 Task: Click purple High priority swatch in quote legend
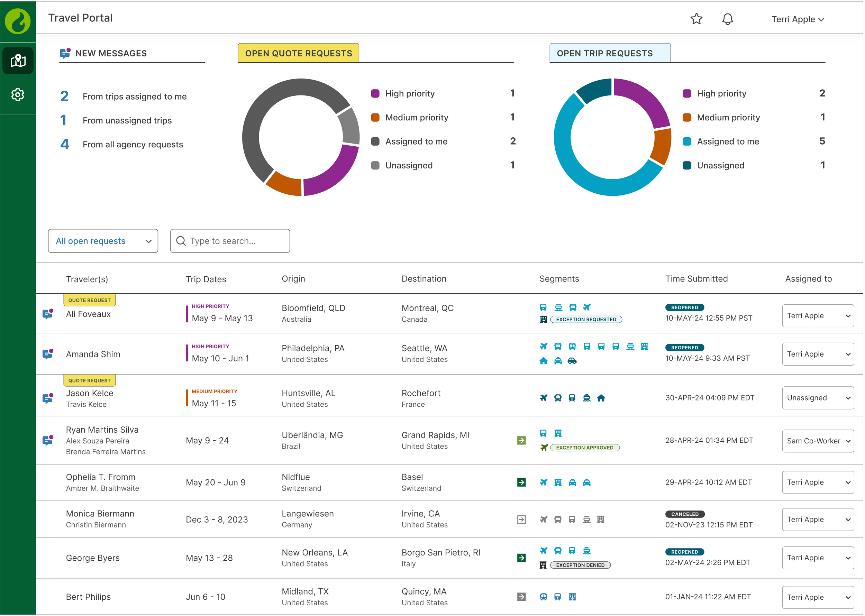(x=375, y=94)
